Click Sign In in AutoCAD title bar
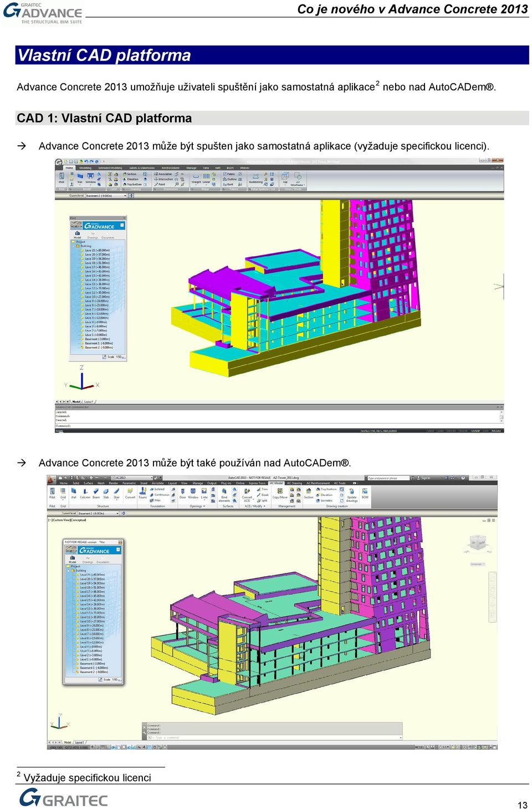This screenshot has height=809, width=532. [x=423, y=478]
